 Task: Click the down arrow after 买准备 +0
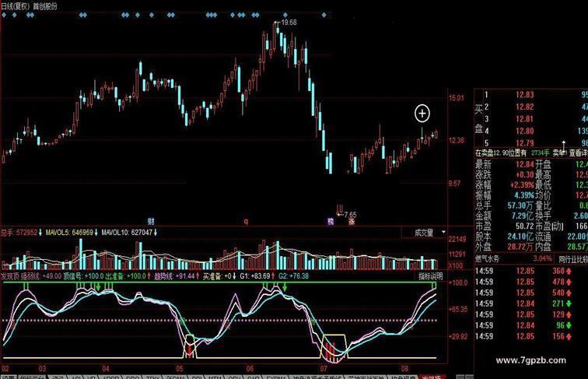click(234, 276)
